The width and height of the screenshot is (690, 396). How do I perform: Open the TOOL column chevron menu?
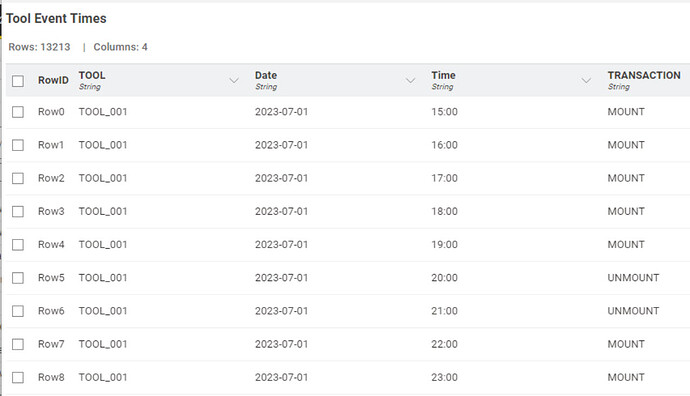[x=234, y=81]
